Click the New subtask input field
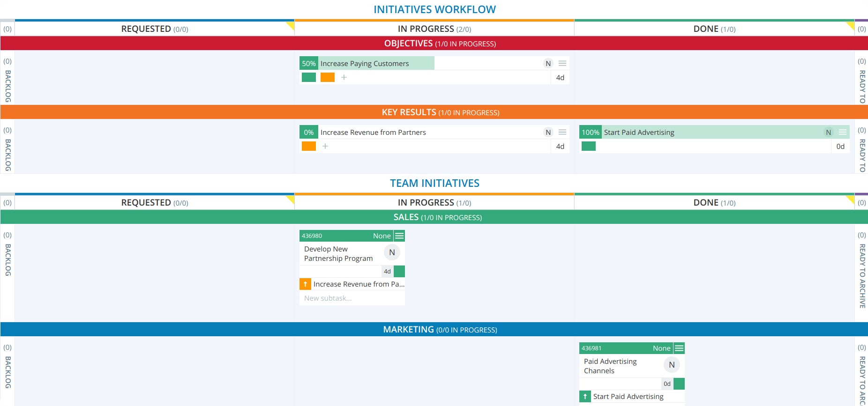Screen dimensions: 868x406 [x=352, y=298]
